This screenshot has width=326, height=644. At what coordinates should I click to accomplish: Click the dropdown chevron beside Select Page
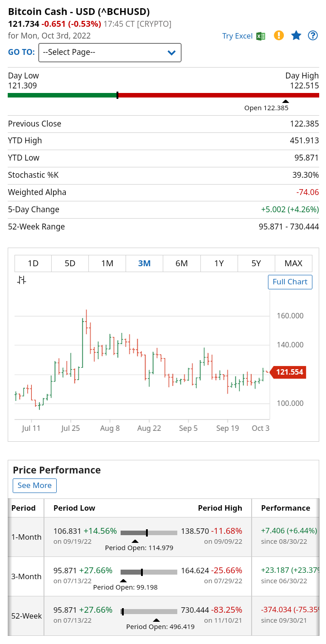click(x=171, y=53)
